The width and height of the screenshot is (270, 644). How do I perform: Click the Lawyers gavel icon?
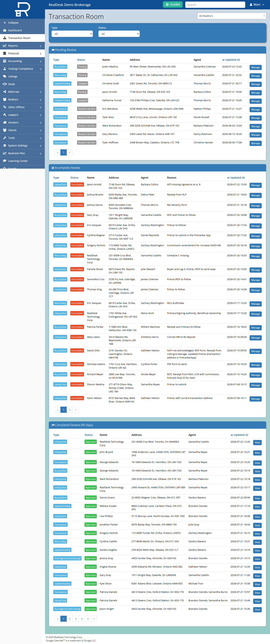tap(5, 115)
